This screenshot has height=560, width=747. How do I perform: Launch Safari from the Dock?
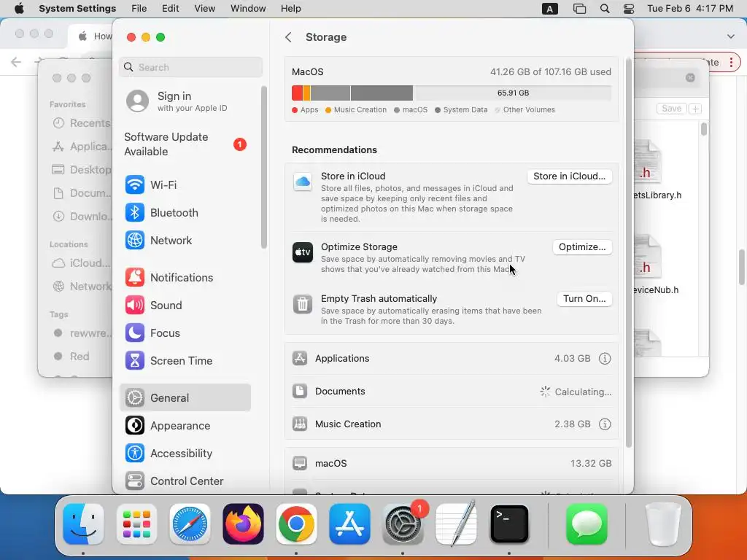[190, 524]
